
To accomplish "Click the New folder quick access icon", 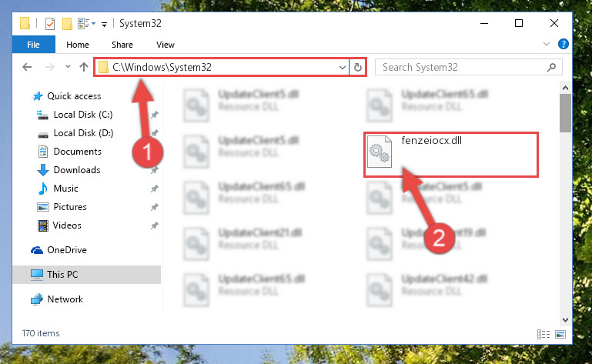I will coord(67,24).
